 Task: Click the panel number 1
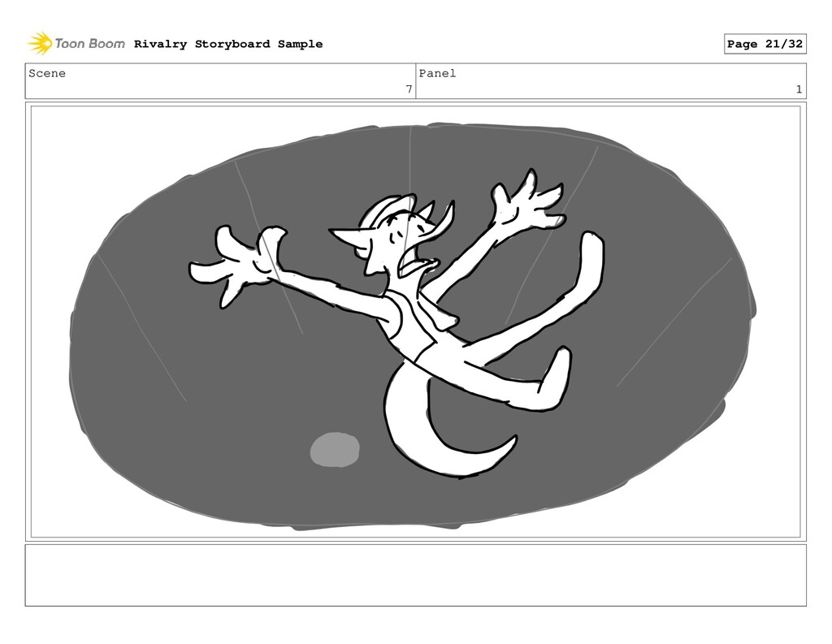click(x=799, y=89)
